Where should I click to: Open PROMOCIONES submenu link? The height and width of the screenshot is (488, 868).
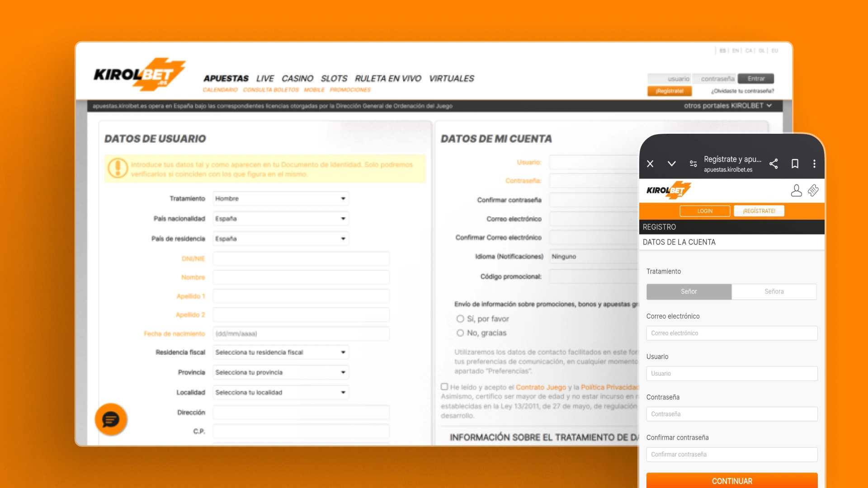[350, 90]
